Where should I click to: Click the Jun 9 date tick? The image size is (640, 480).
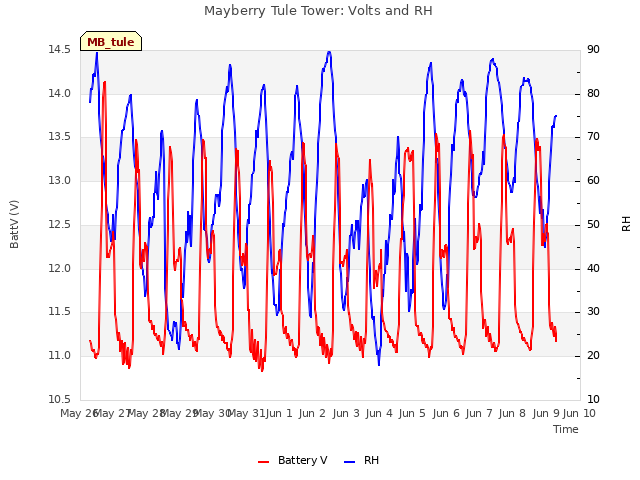coord(546,413)
